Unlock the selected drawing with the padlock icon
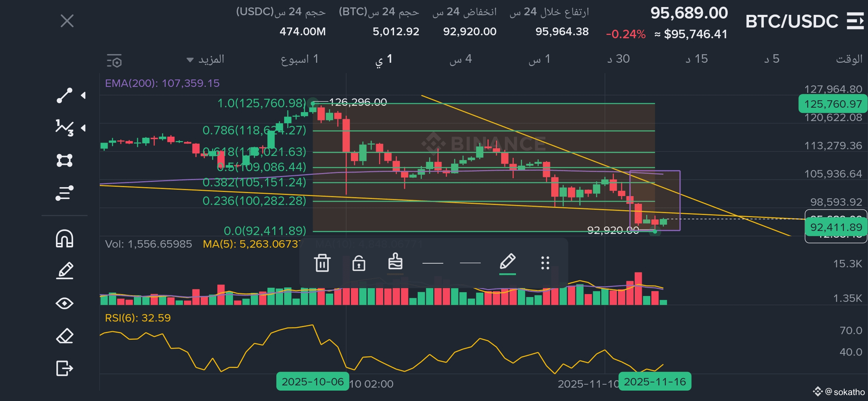Image resolution: width=868 pixels, height=401 pixels. tap(359, 263)
